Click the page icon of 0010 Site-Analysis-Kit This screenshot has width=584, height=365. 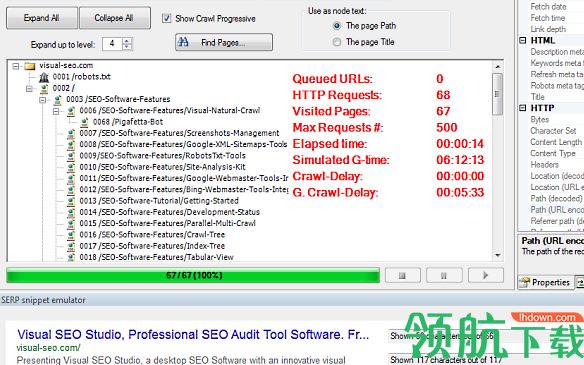click(71, 167)
